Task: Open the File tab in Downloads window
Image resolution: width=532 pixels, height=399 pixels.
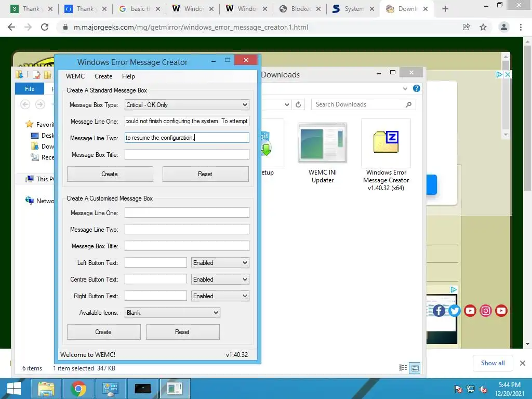Action: (30, 89)
